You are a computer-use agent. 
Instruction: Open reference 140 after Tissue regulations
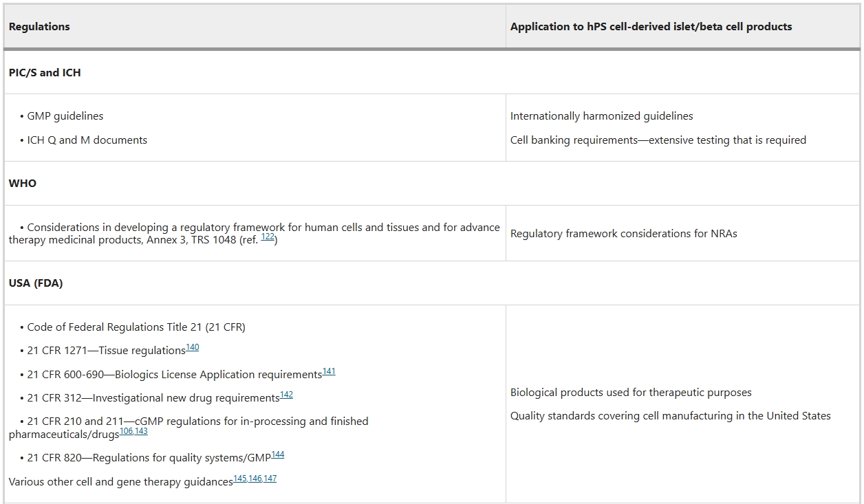[x=193, y=347]
